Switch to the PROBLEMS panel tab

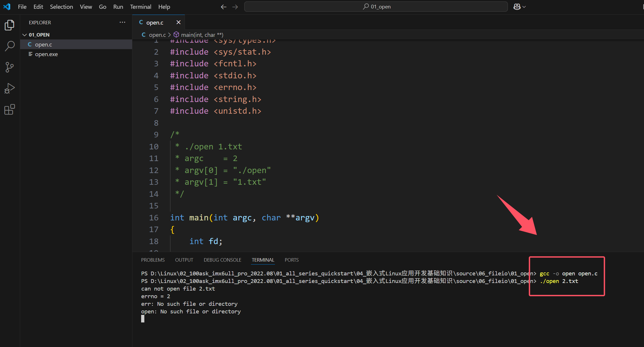tap(153, 260)
